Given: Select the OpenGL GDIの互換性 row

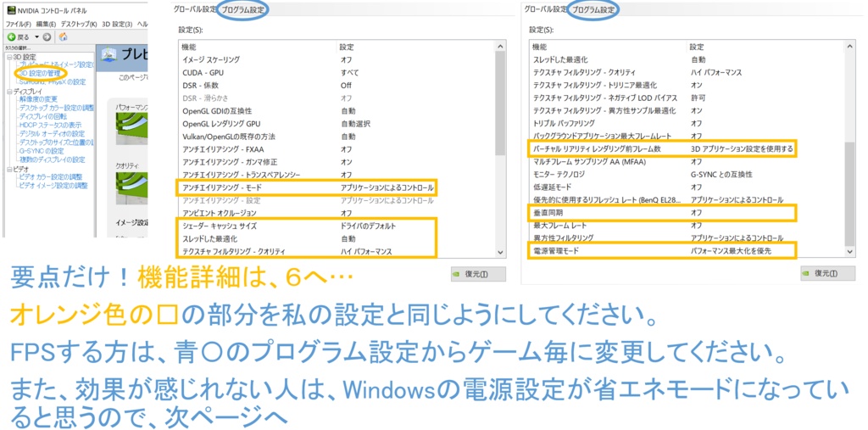Looking at the screenshot, I should (337, 111).
